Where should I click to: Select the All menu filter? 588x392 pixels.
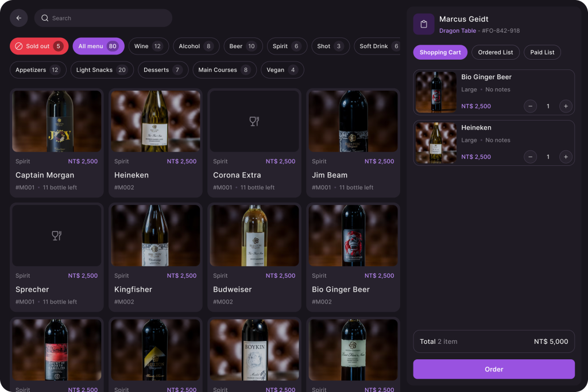pos(98,46)
